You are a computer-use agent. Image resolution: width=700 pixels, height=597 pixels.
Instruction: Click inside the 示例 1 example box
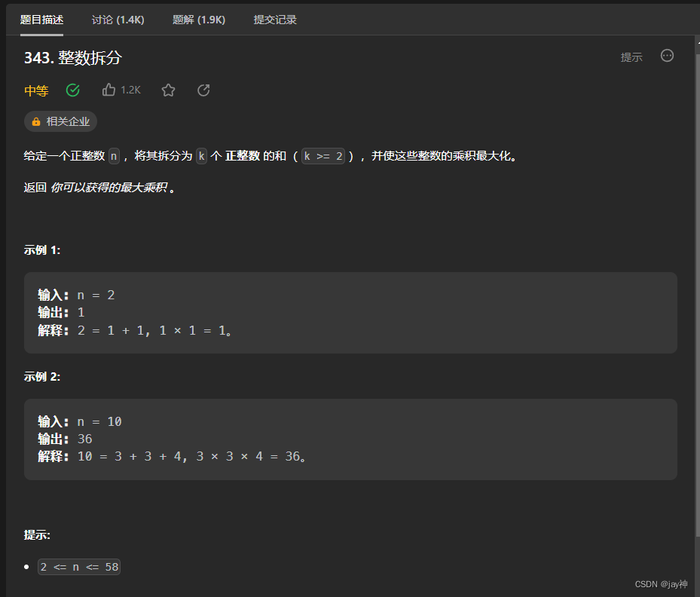(x=350, y=311)
